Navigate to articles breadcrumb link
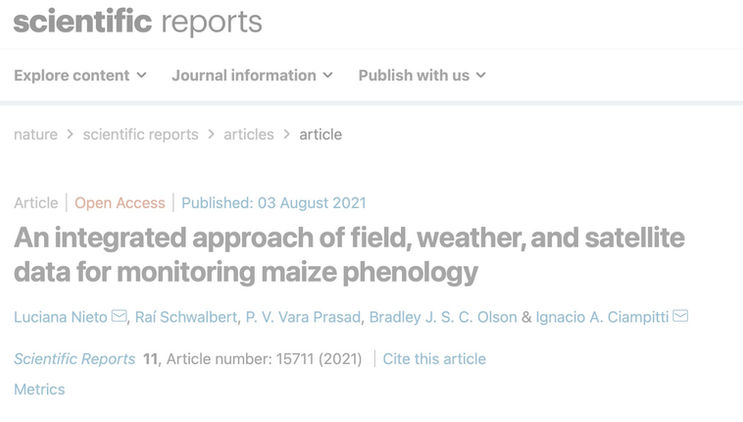The image size is (743, 422). tap(248, 134)
